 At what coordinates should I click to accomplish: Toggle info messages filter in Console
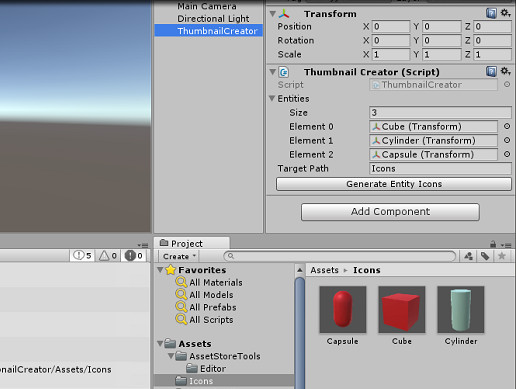coord(82,256)
